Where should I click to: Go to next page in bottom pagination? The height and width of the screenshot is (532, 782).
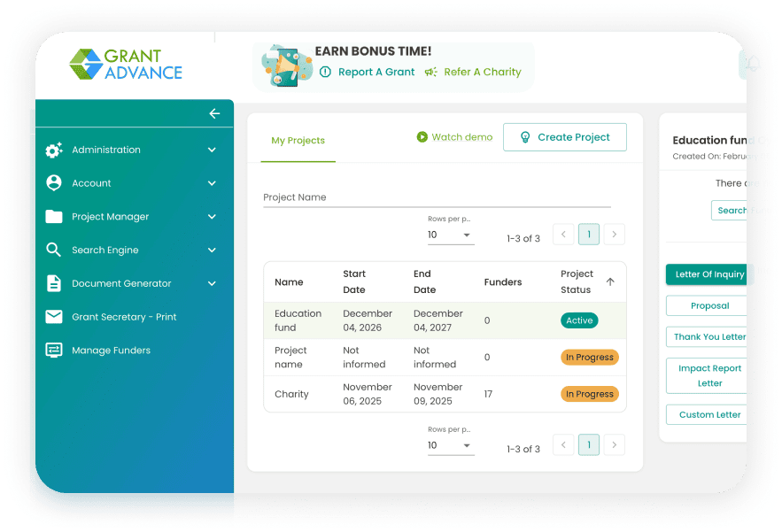[x=615, y=444]
